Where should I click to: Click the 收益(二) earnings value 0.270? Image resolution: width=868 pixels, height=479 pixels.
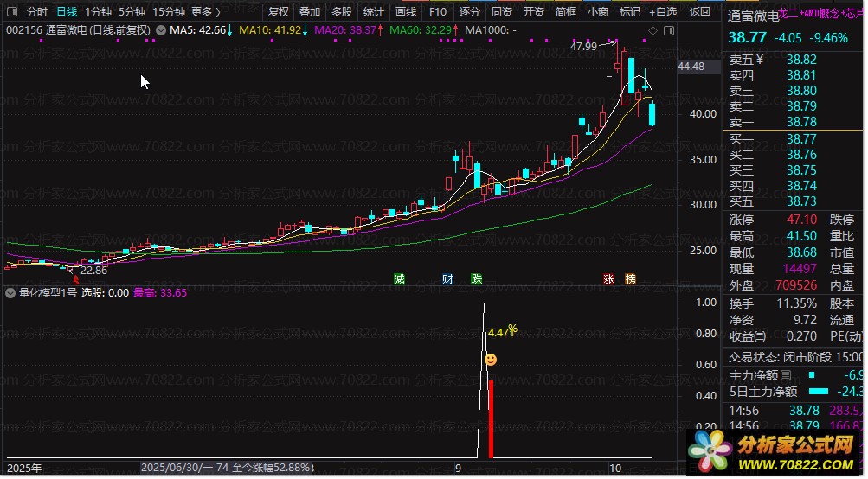click(801, 337)
